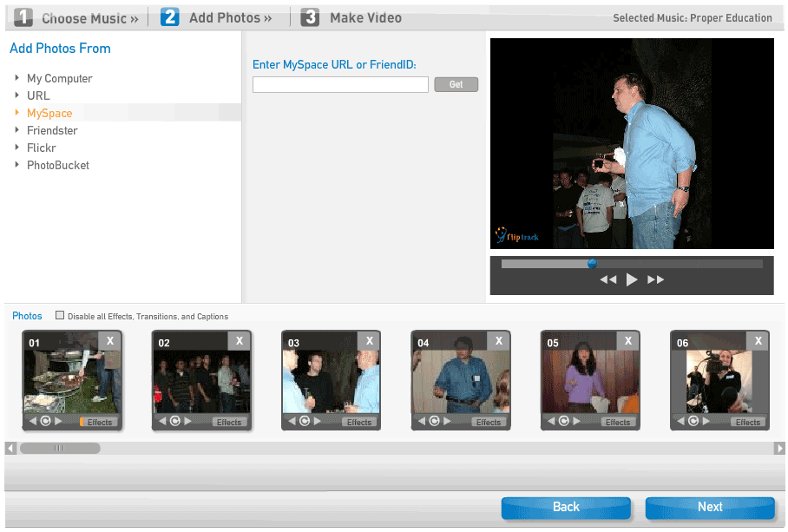Open Effects for photo 01
788x532 pixels.
98,422
